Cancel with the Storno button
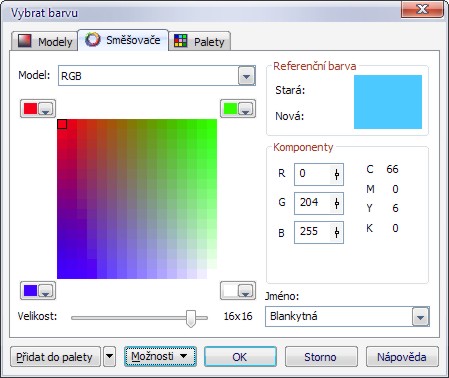Viewport: 449px width, 378px height. [x=321, y=357]
